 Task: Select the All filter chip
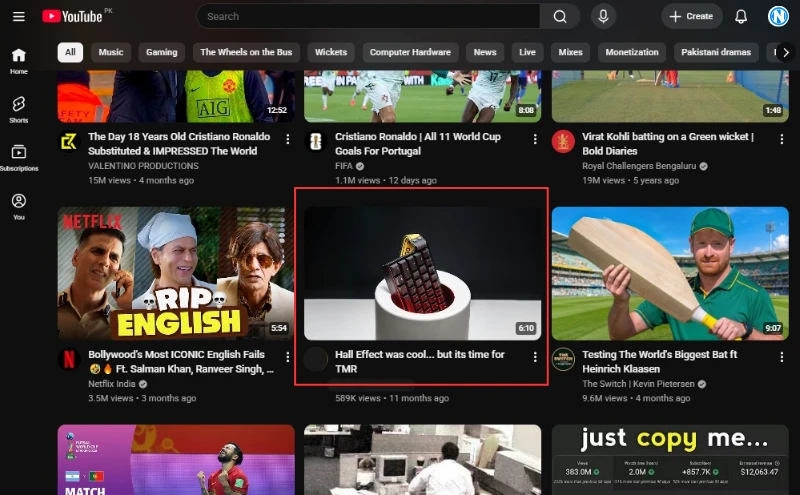(x=70, y=52)
